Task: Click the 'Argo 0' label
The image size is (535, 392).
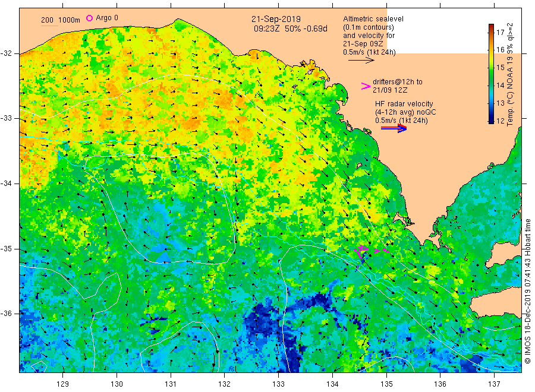Action: pyautogui.click(x=107, y=18)
